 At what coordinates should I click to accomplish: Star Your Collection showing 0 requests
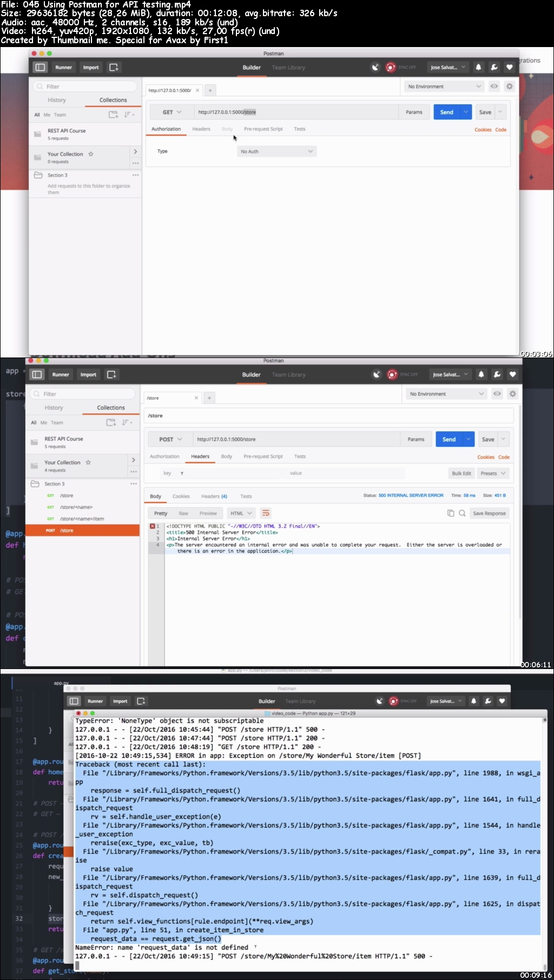pyautogui.click(x=91, y=154)
